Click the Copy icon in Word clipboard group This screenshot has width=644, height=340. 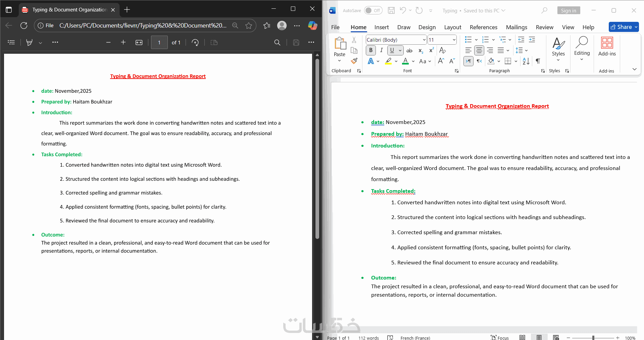[354, 50]
